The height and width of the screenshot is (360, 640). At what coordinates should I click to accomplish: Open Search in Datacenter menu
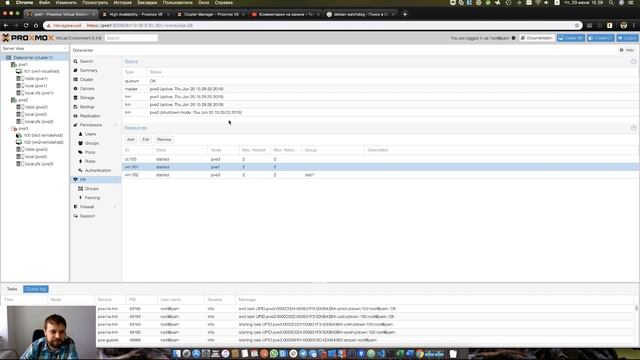(x=86, y=61)
